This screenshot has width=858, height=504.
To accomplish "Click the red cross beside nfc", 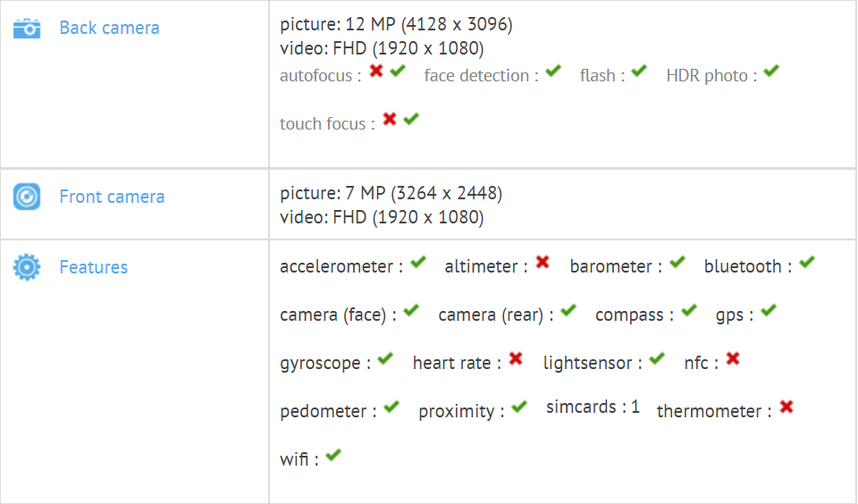I will [733, 358].
